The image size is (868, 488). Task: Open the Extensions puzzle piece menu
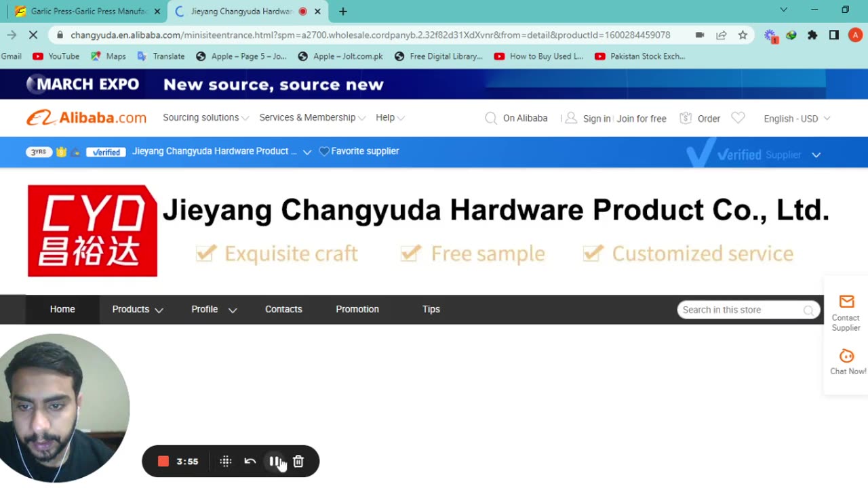pos(812,35)
